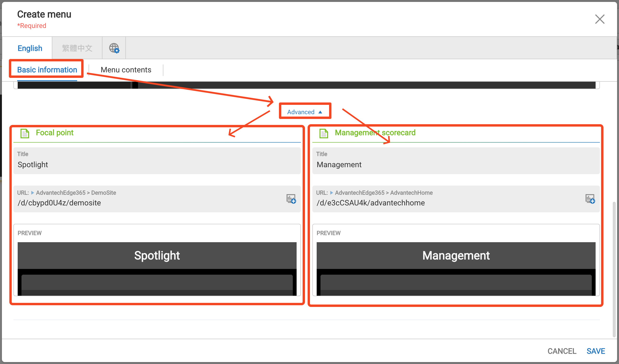Viewport: 619px width, 364px height.
Task: Switch to the English language tab
Action: pos(30,48)
